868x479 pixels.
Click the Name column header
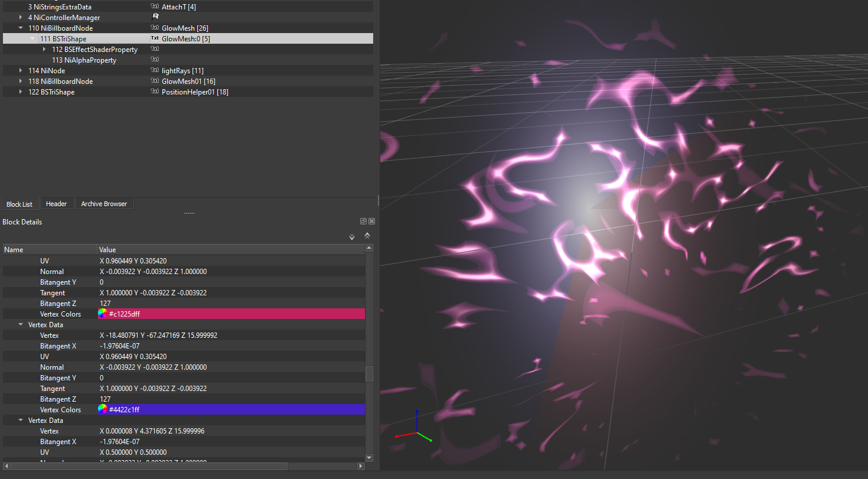coord(50,250)
